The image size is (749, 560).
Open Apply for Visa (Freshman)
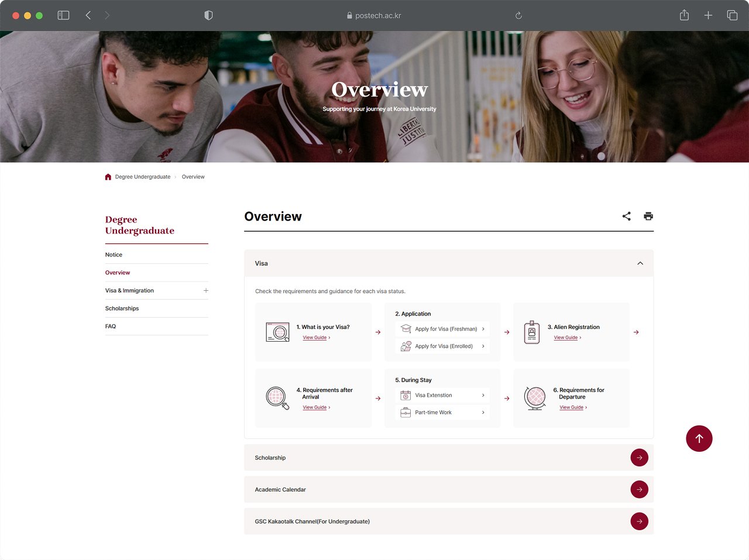pos(442,329)
